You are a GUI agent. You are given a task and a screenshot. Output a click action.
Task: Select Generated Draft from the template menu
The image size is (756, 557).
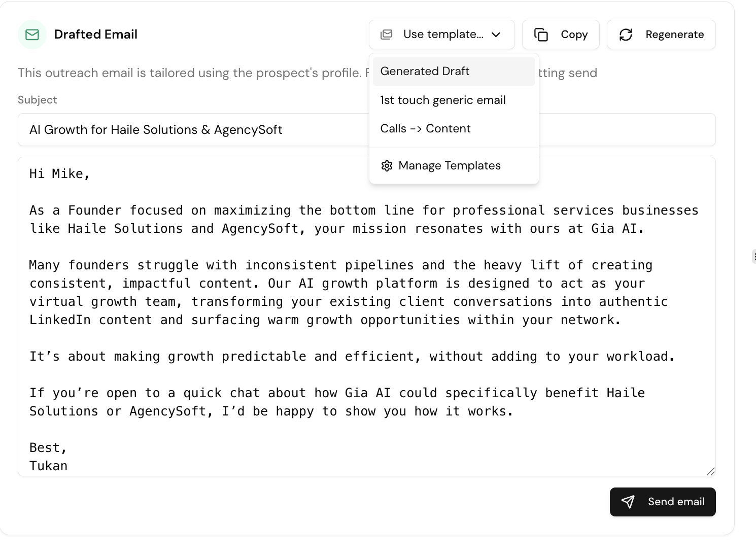tap(425, 71)
